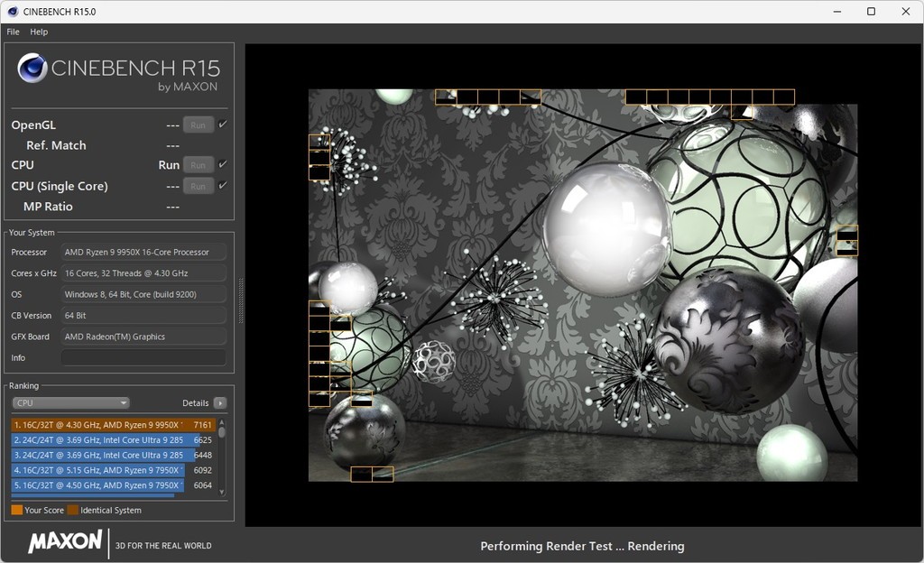Click the Details arrow button in Ranking
The width and height of the screenshot is (924, 563).
(220, 403)
